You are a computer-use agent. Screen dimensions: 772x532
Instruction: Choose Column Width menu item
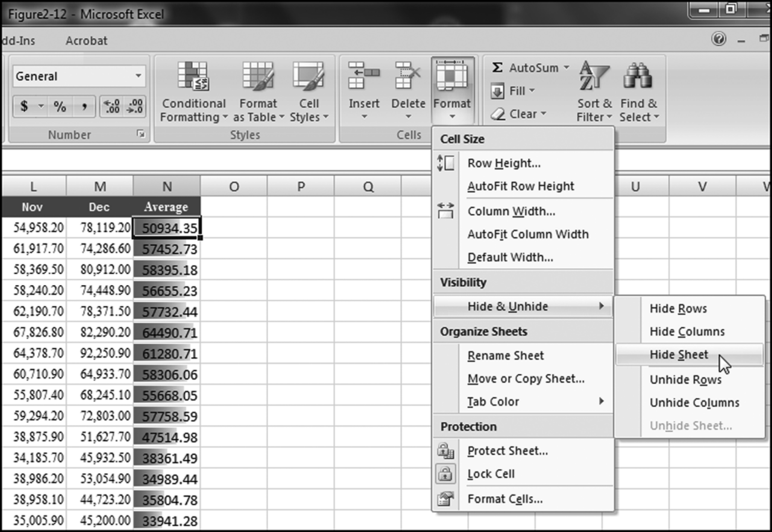tap(523, 211)
